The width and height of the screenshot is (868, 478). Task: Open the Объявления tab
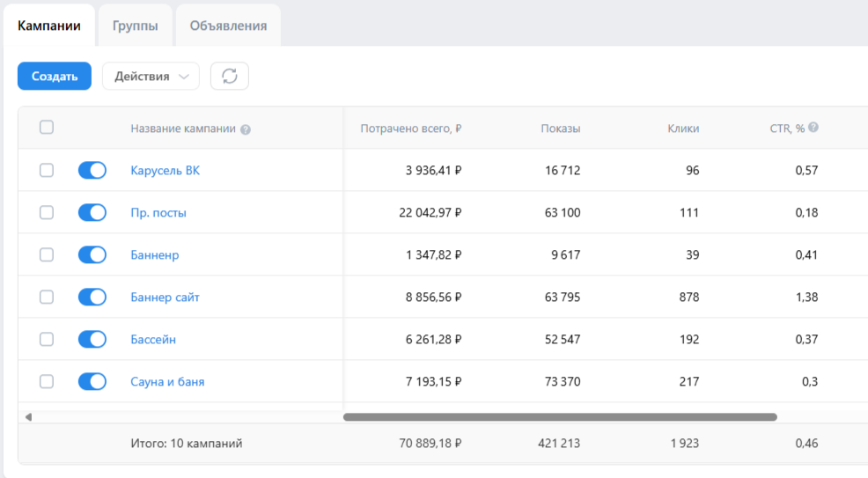point(228,26)
